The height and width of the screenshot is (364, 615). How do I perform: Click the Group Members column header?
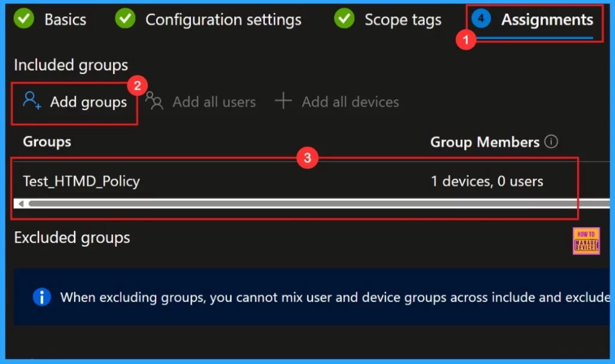click(x=485, y=142)
